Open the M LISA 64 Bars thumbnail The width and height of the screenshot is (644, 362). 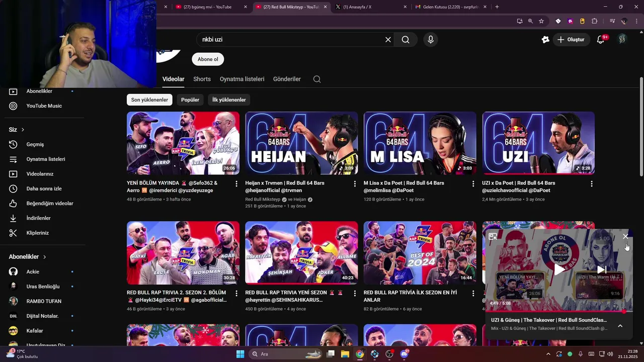click(420, 143)
